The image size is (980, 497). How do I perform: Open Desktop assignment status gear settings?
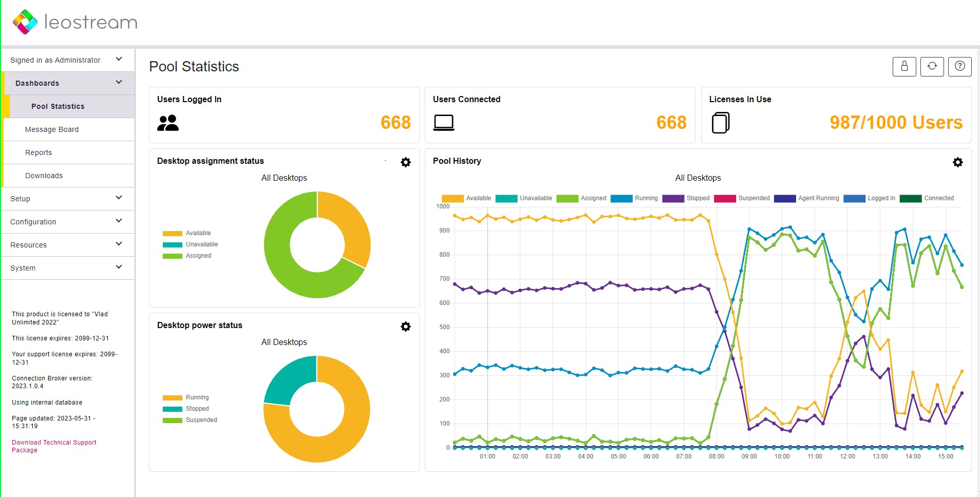[405, 162]
